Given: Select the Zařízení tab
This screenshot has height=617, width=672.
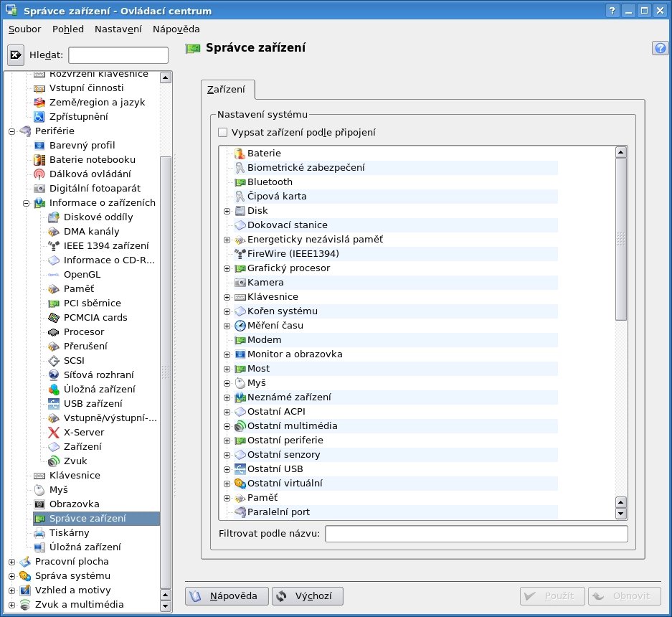Looking at the screenshot, I should tap(226, 90).
